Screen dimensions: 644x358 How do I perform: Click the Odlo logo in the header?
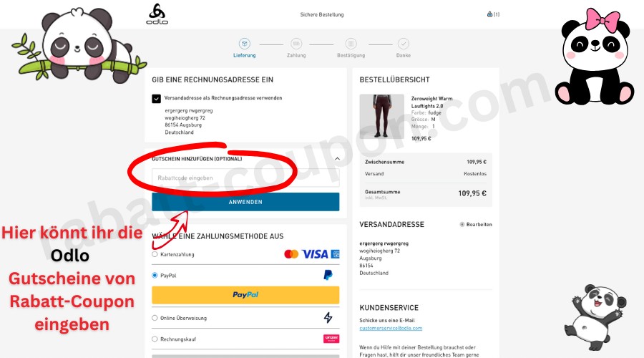pos(157,14)
